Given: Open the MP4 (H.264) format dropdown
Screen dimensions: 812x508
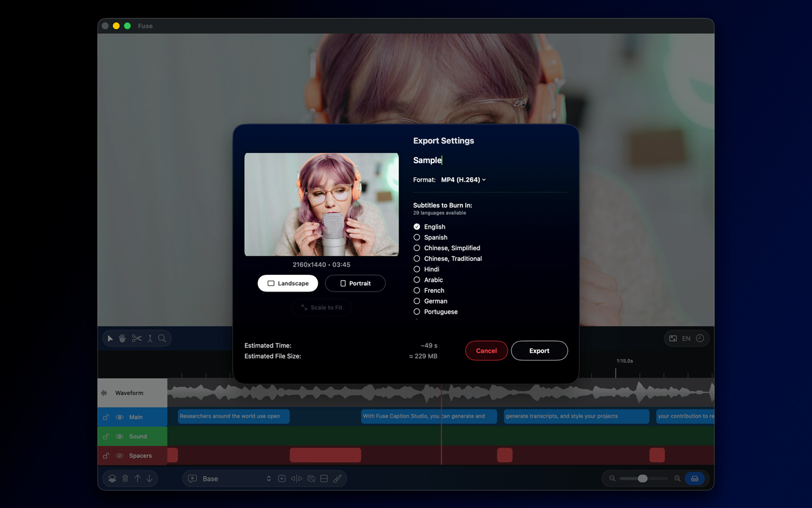Looking at the screenshot, I should tap(463, 180).
